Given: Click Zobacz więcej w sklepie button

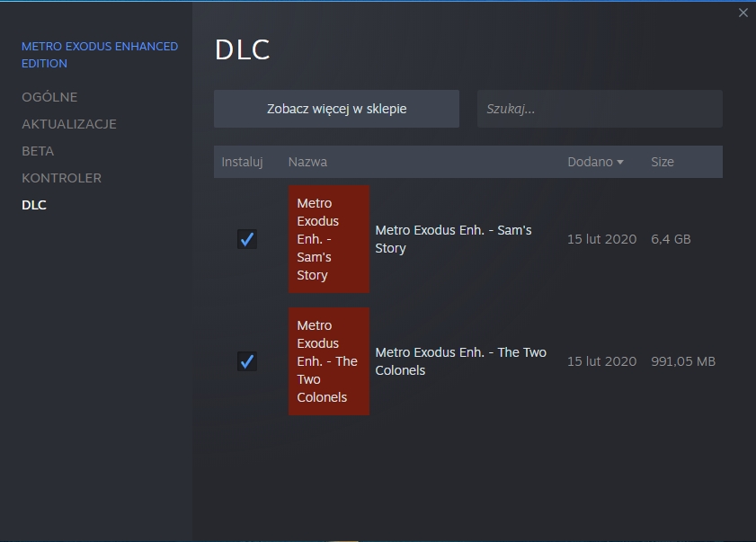Looking at the screenshot, I should tap(336, 109).
